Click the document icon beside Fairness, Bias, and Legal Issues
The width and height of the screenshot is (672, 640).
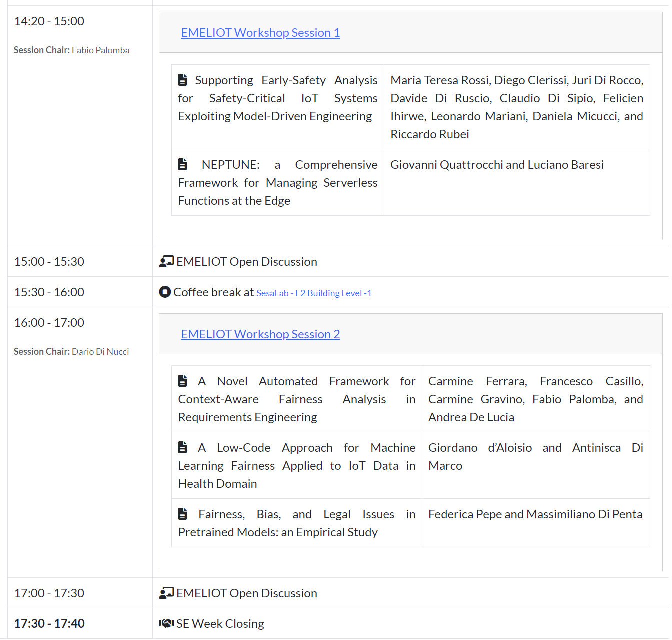pyautogui.click(x=183, y=514)
